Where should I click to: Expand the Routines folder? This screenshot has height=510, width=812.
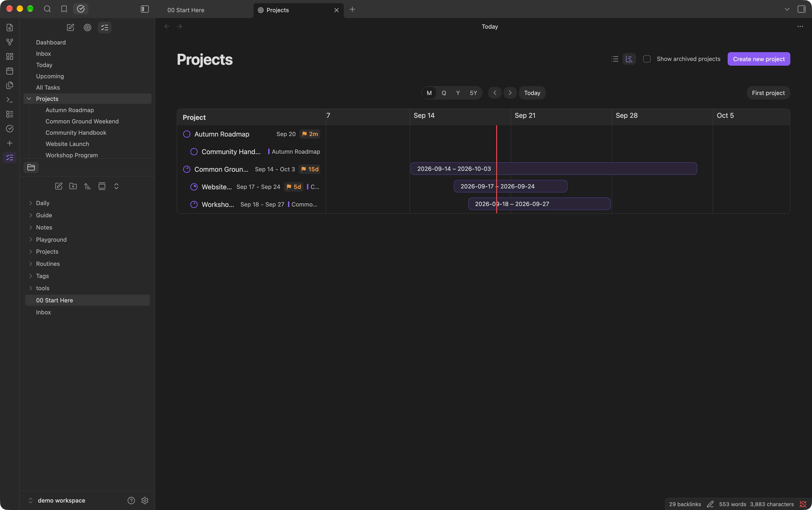click(31, 264)
